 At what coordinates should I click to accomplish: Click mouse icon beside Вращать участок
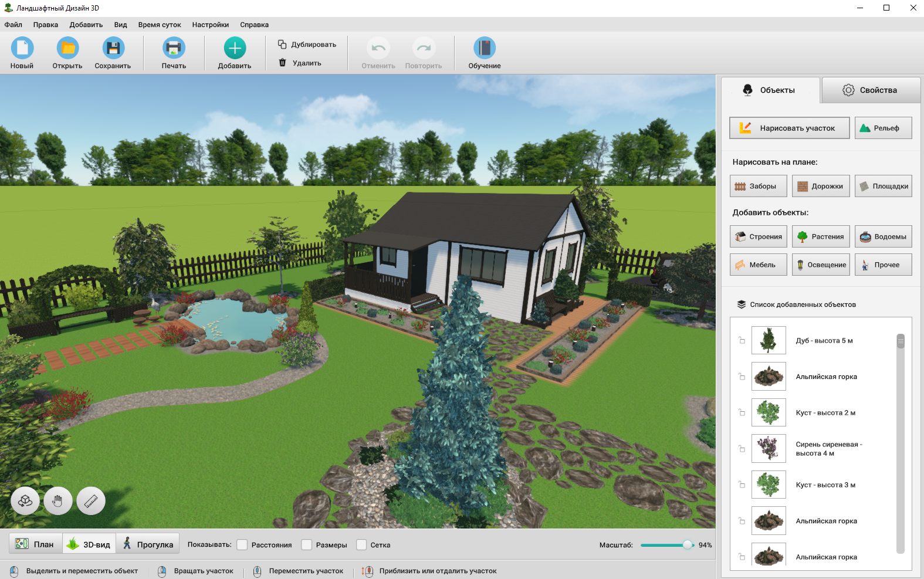[162, 571]
